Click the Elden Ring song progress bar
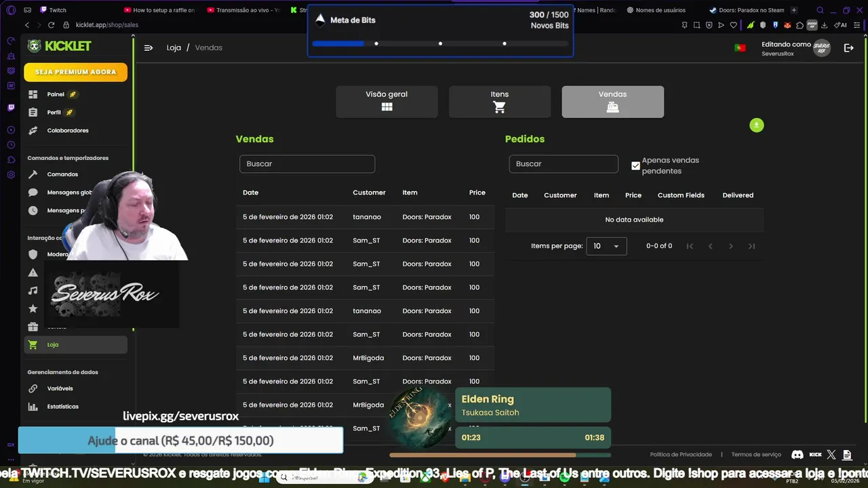This screenshot has height=488, width=868. 500,455
